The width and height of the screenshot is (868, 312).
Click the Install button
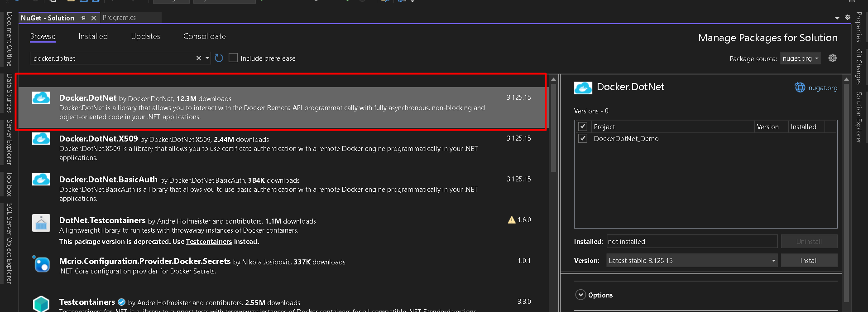pyautogui.click(x=809, y=261)
